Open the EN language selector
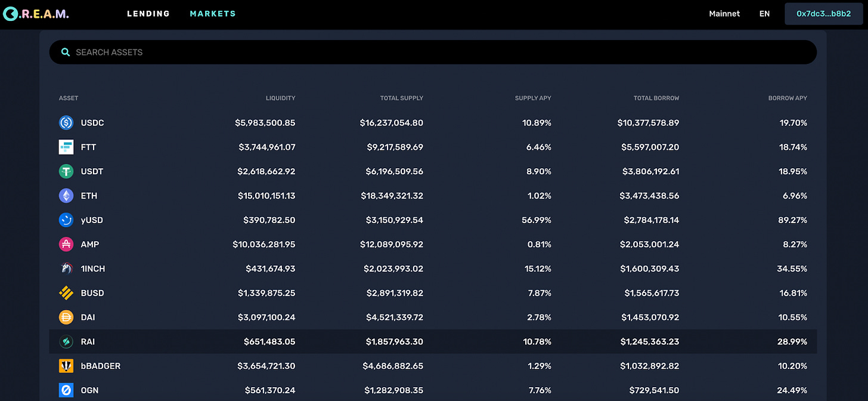The width and height of the screenshot is (868, 401). [764, 14]
